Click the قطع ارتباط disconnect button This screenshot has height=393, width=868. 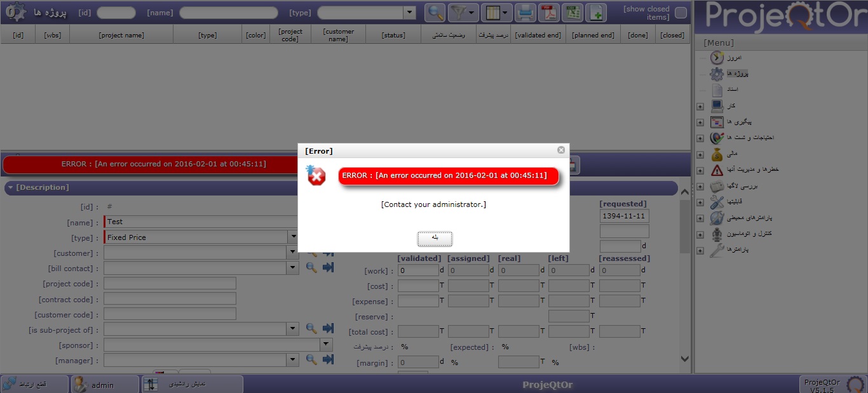pos(35,384)
